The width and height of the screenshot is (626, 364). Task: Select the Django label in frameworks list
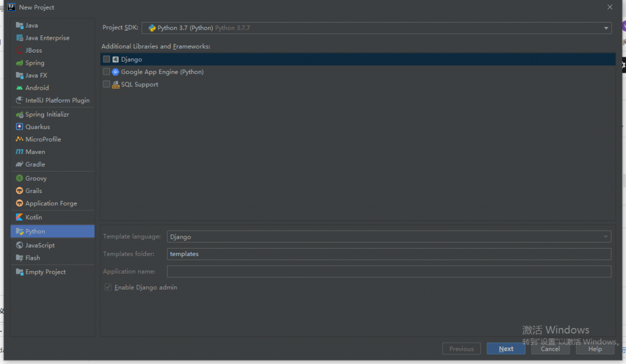click(x=131, y=59)
